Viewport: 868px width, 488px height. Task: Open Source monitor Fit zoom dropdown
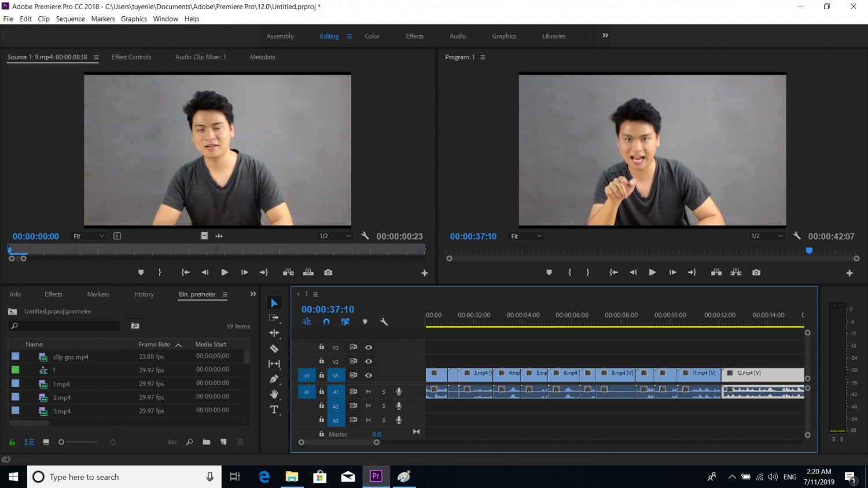point(89,236)
